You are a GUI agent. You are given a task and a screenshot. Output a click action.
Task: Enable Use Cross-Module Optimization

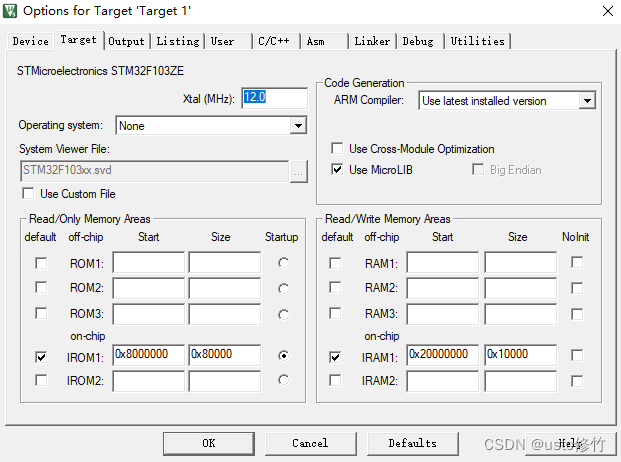tap(337, 149)
